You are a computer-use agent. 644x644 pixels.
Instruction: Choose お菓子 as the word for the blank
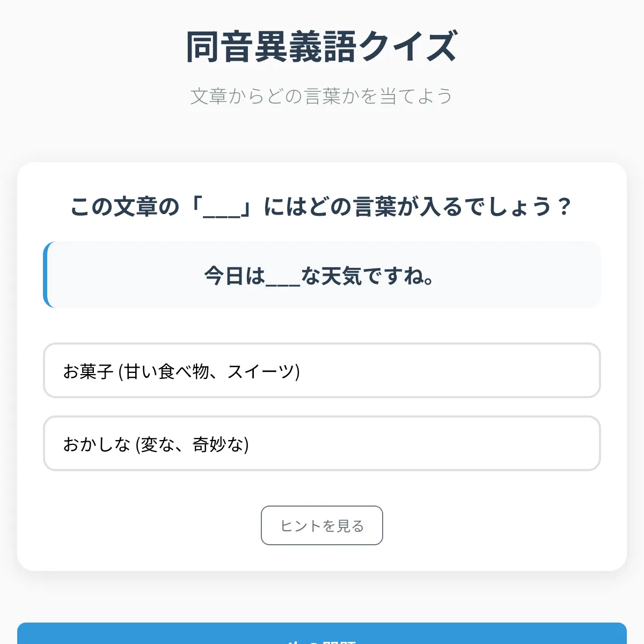321,371
